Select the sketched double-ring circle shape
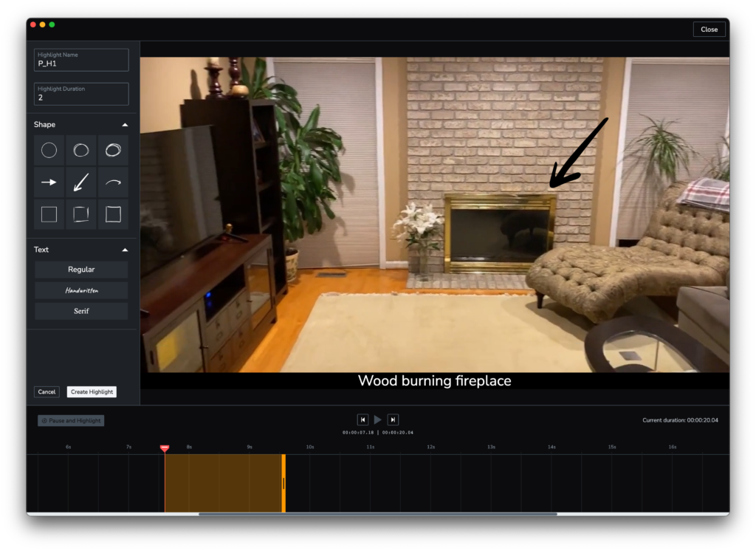The image size is (756, 551). pos(81,151)
